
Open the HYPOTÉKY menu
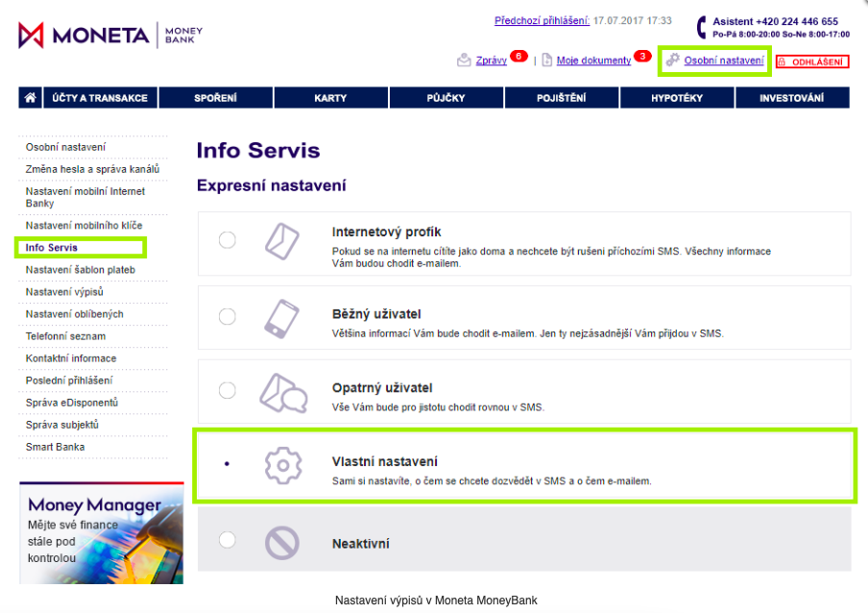tap(677, 97)
